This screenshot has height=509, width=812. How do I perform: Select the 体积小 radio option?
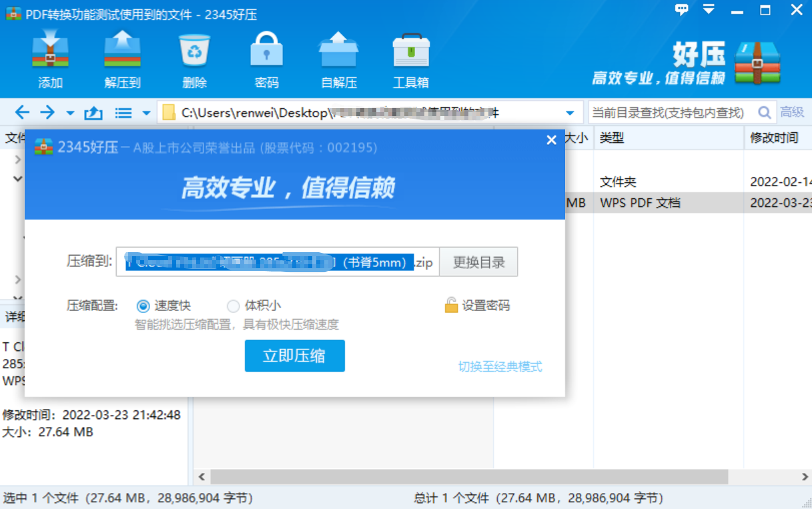click(x=233, y=306)
